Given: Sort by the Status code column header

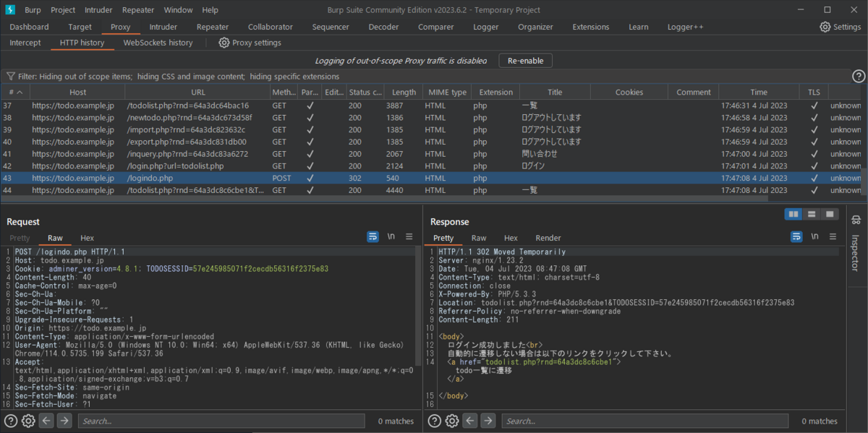Looking at the screenshot, I should [x=365, y=92].
